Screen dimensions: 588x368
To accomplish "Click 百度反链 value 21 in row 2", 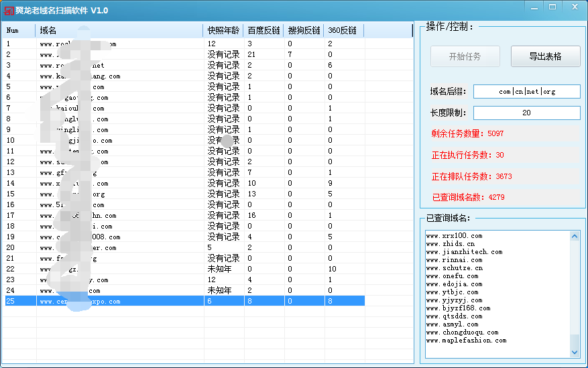I will pyautogui.click(x=251, y=54).
